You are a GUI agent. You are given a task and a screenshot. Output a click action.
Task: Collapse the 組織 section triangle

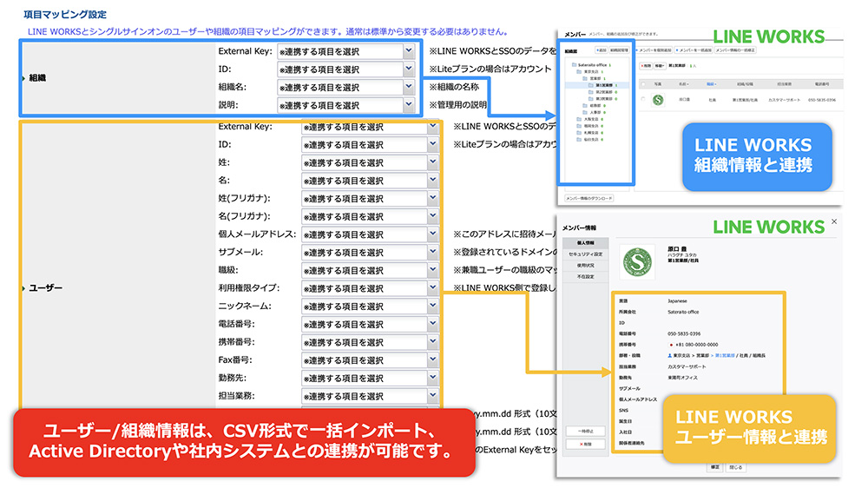pyautogui.click(x=23, y=78)
